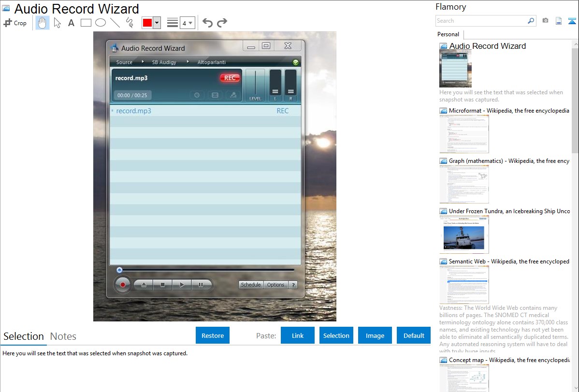Screen dimensions: 579x392
Task: Select the record.mp3 row in the file list
Action: click(205, 111)
